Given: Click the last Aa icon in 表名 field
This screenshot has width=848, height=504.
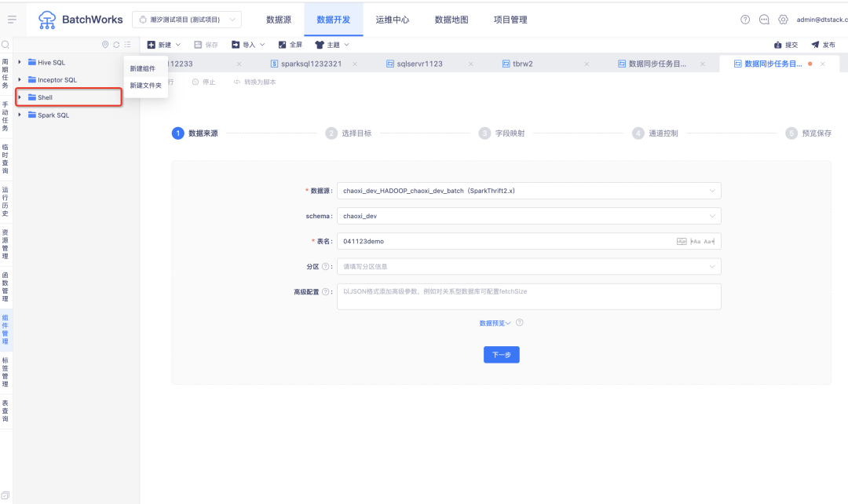Looking at the screenshot, I should [x=709, y=241].
